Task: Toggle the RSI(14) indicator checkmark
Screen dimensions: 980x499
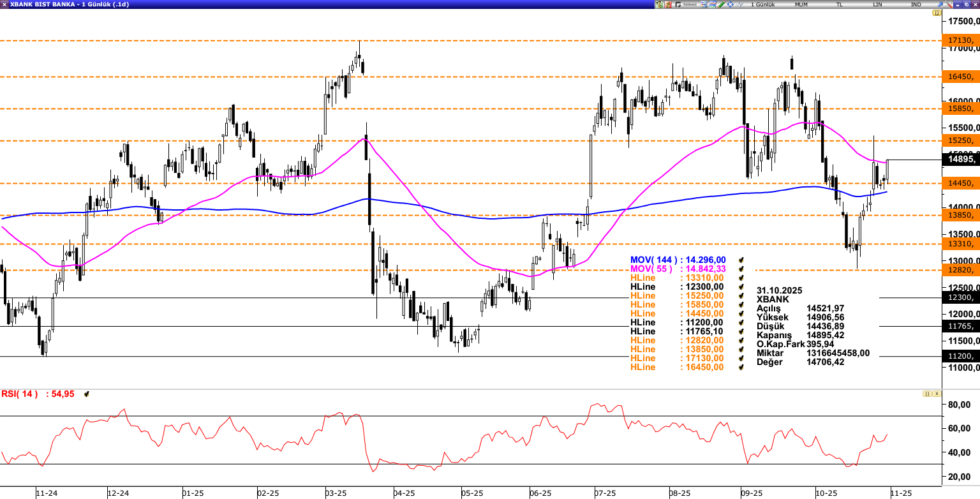Action: click(87, 394)
